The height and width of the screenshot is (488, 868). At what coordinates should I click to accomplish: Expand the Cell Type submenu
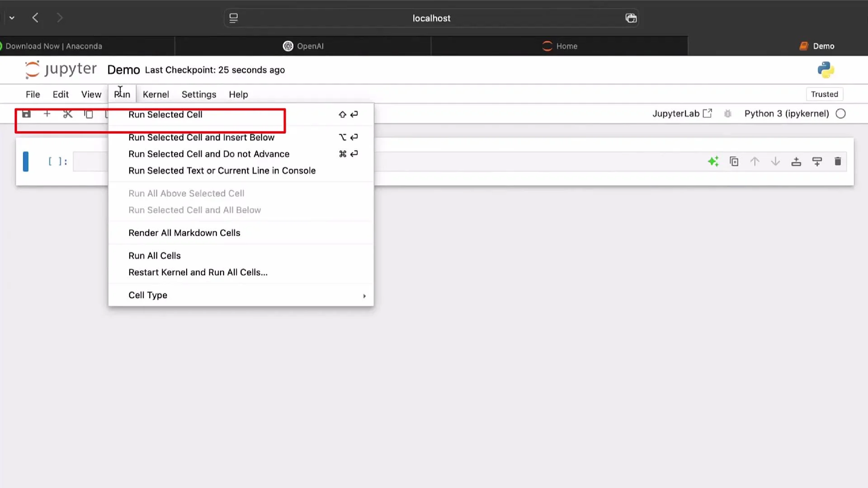[241, 295]
